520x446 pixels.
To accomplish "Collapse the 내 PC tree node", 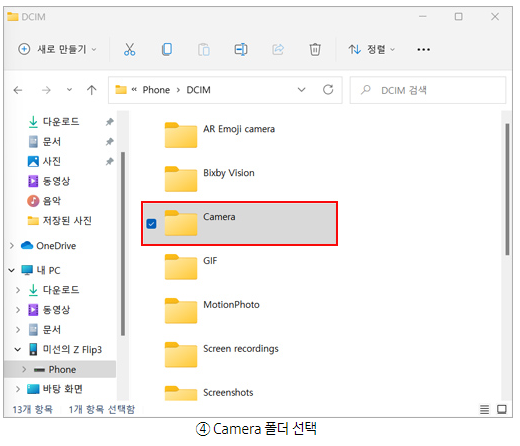I will (12, 270).
